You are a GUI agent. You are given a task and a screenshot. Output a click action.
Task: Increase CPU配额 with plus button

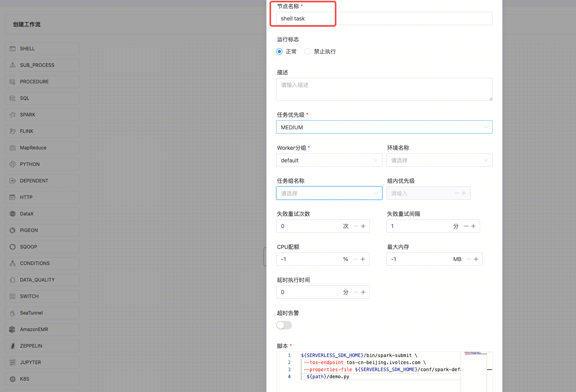(363, 259)
